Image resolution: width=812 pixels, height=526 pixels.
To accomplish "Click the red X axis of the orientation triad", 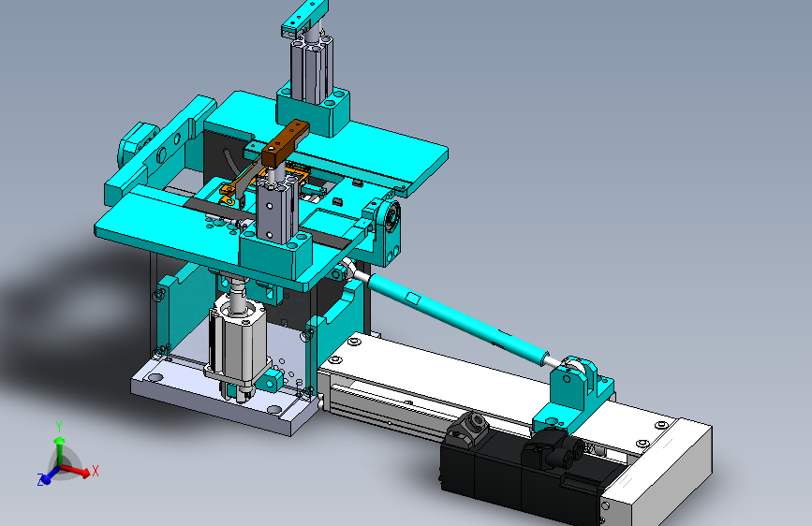I will 77,470.
